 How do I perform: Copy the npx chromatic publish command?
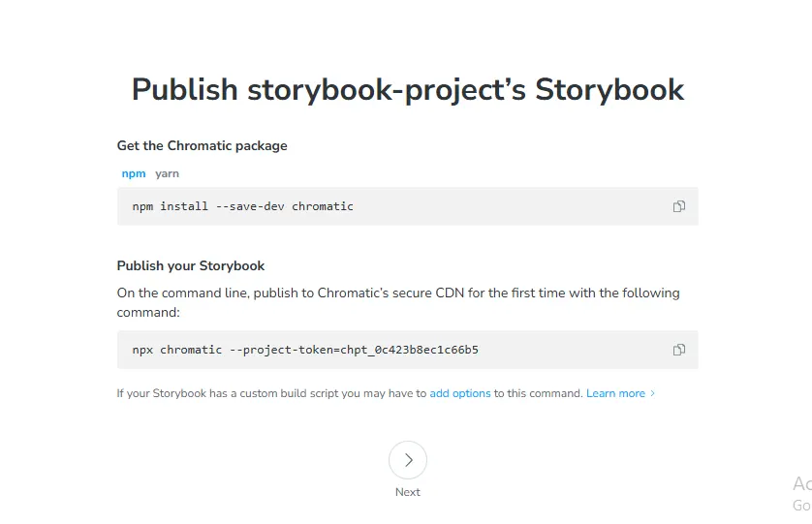[x=679, y=350]
